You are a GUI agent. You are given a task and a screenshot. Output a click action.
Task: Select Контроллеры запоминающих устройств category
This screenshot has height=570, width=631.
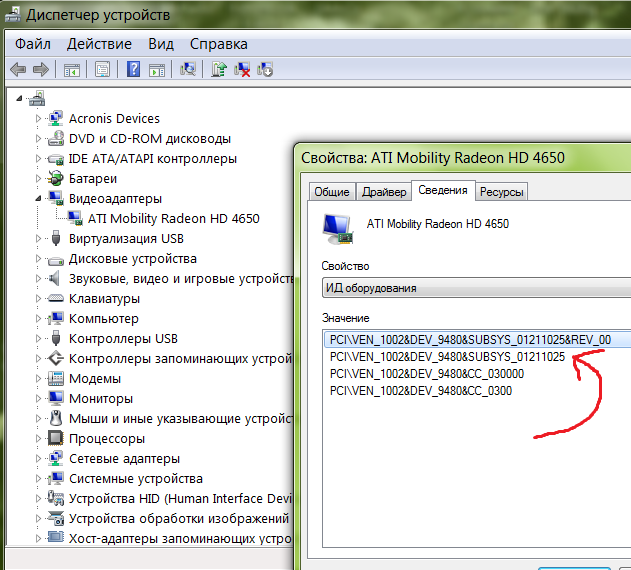click(x=180, y=358)
